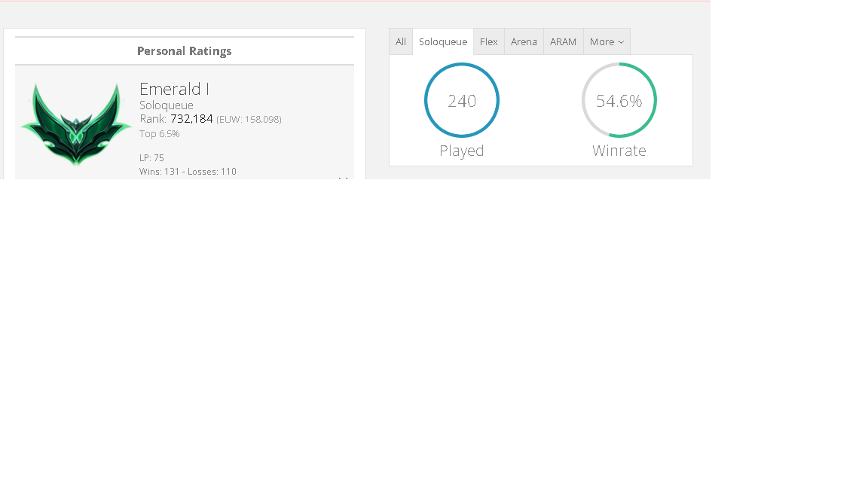Select the Soloqueue tab
868x488 pixels.
coord(443,41)
